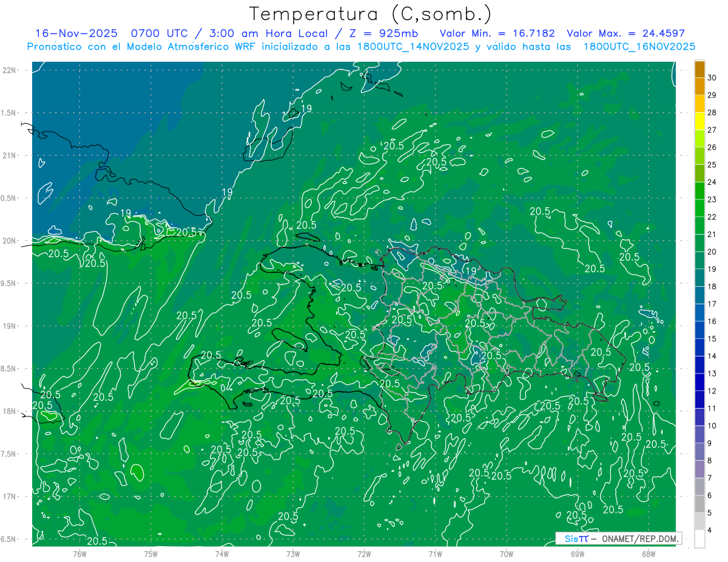This screenshot has width=728, height=562.
Task: Click color scale label '20'
Action: (x=712, y=252)
